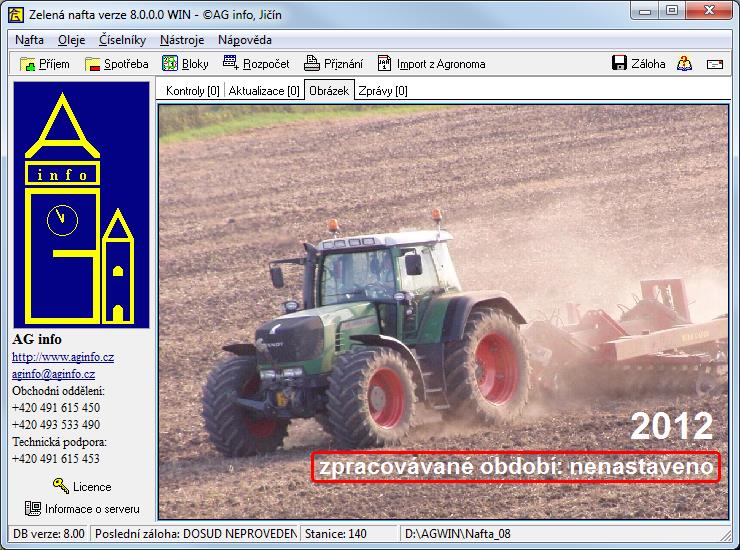Click the AG info heading text
Image resolution: width=740 pixels, height=550 pixels.
(x=37, y=339)
